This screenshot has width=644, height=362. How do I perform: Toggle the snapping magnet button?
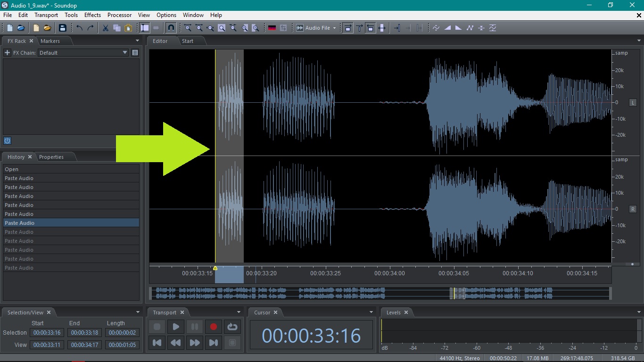click(x=171, y=28)
